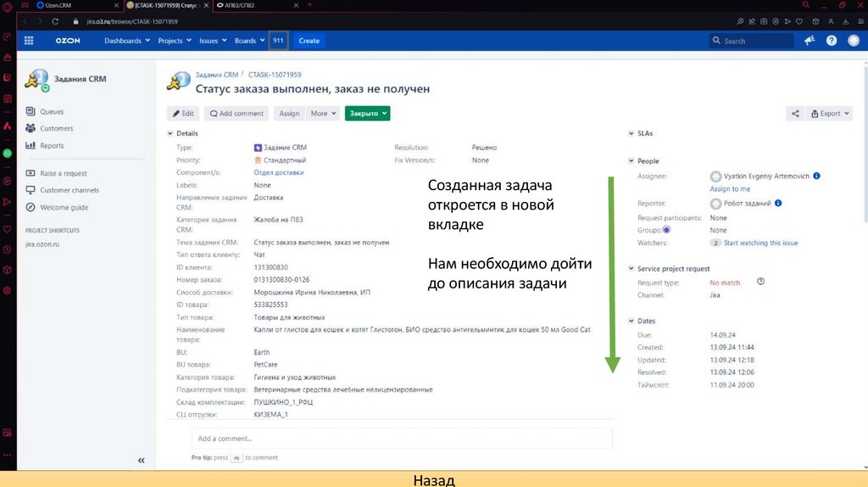Click help icon beside No match request type

[760, 282]
